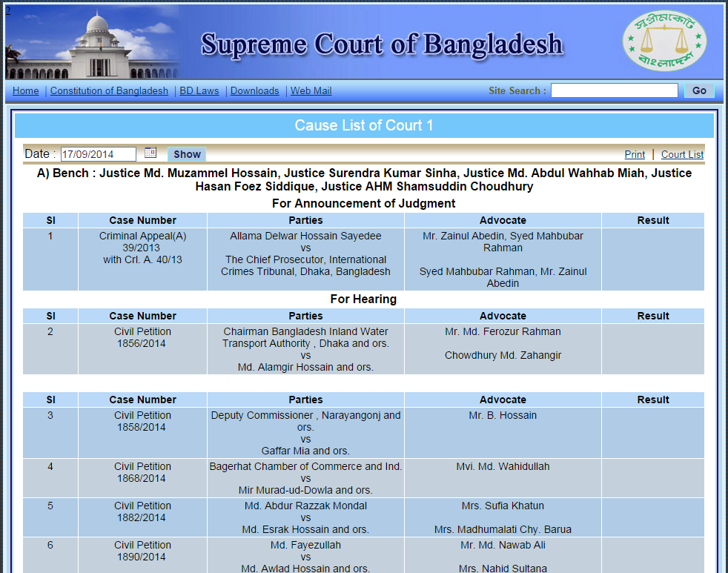Click the Bench justices heading text
This screenshot has width=728, height=573.
pyautogui.click(x=364, y=179)
